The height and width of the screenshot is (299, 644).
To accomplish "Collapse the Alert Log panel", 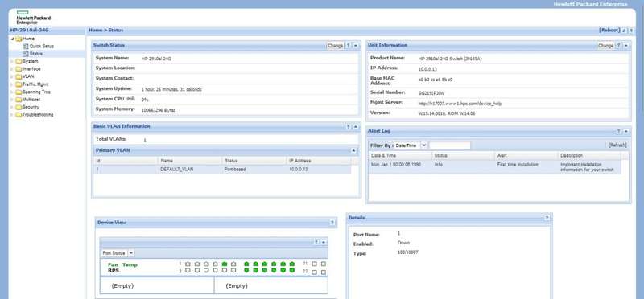I will pyautogui.click(x=626, y=131).
